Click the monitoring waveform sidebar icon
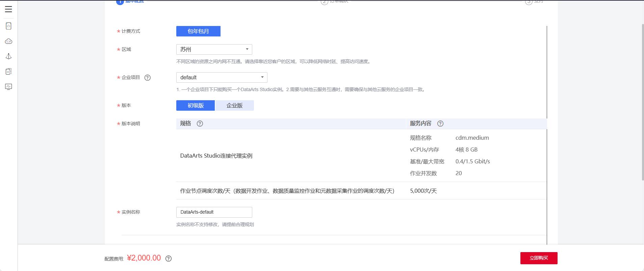Image resolution: width=644 pixels, height=271 pixels. click(9, 87)
